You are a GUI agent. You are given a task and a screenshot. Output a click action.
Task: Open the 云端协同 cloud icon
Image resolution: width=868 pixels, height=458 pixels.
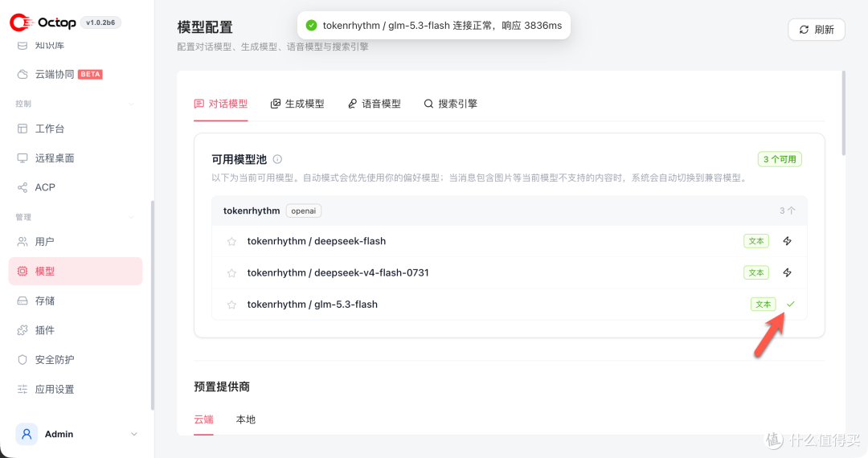point(23,74)
